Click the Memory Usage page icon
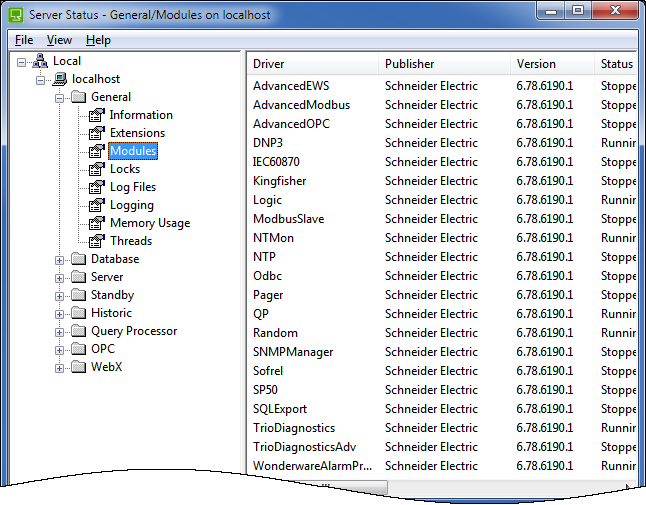 point(96,223)
